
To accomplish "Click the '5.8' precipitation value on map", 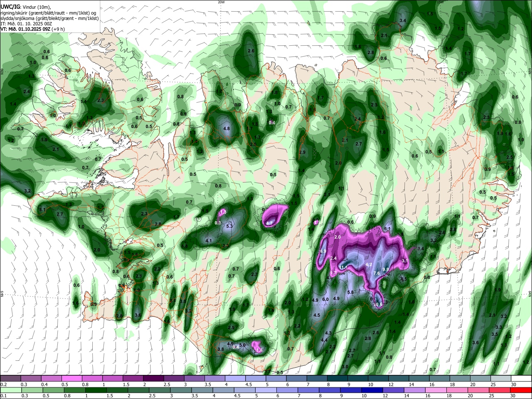I will pyautogui.click(x=350, y=292).
